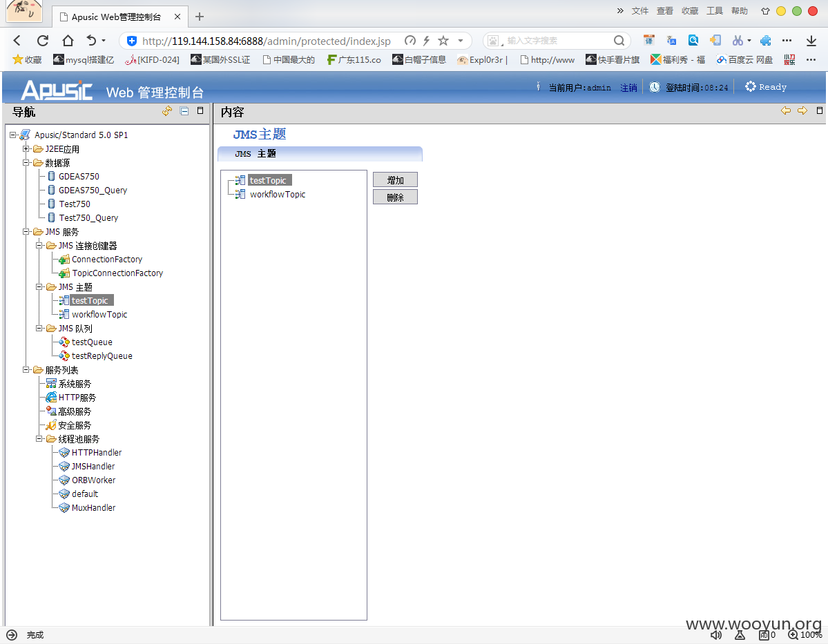Screen dimensions: 828x644
Task: Close the Apusic browser tab
Action: (177, 17)
